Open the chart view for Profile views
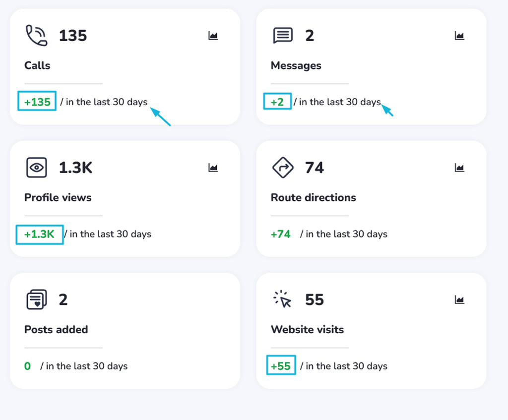The height and width of the screenshot is (420, 508). pyautogui.click(x=213, y=168)
